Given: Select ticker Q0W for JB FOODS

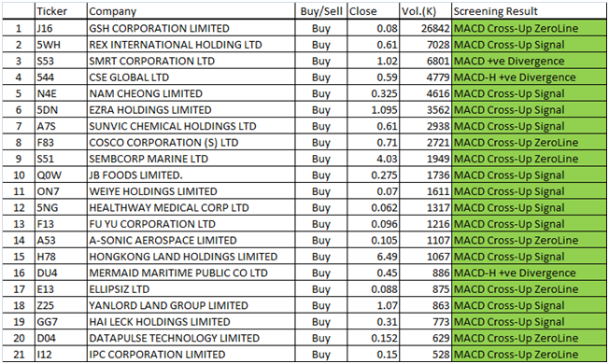Looking at the screenshot, I should 61,175.
